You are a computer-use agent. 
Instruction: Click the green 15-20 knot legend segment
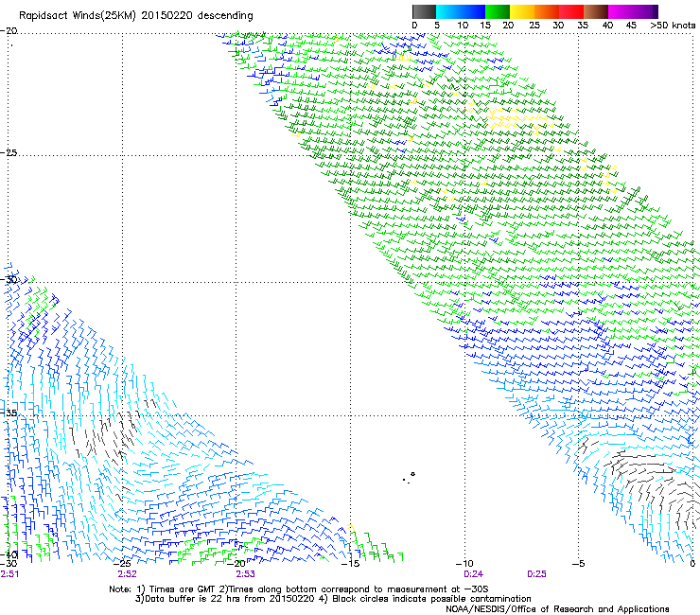coord(498,11)
